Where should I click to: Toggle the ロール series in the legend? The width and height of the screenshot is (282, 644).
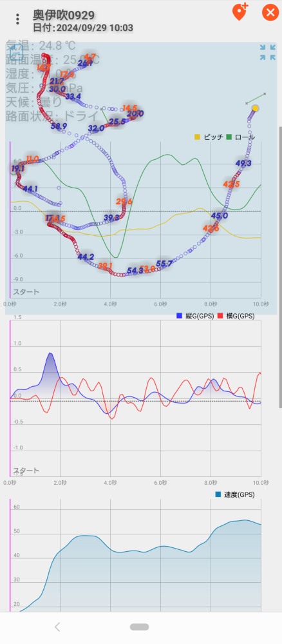[241, 137]
